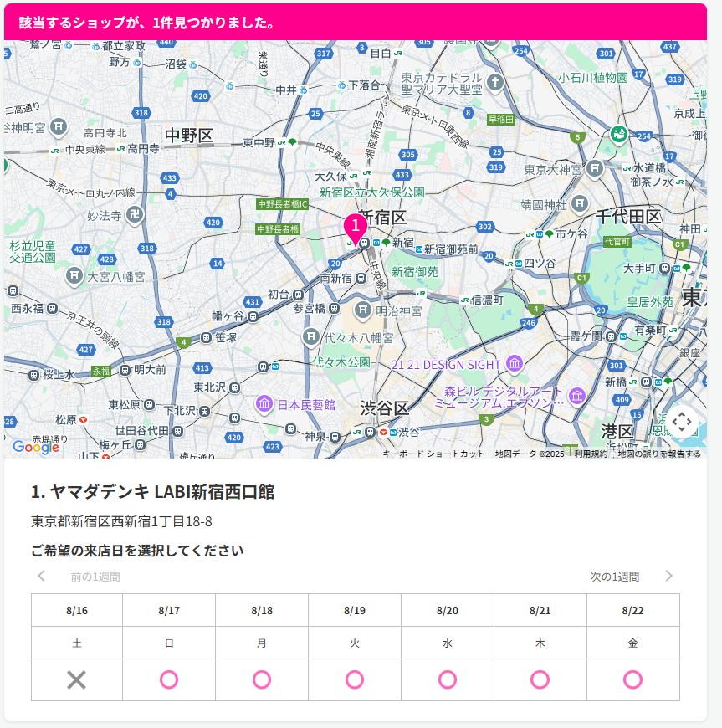
Task: Select the 8/20 Wednesday availability circle
Action: (447, 679)
